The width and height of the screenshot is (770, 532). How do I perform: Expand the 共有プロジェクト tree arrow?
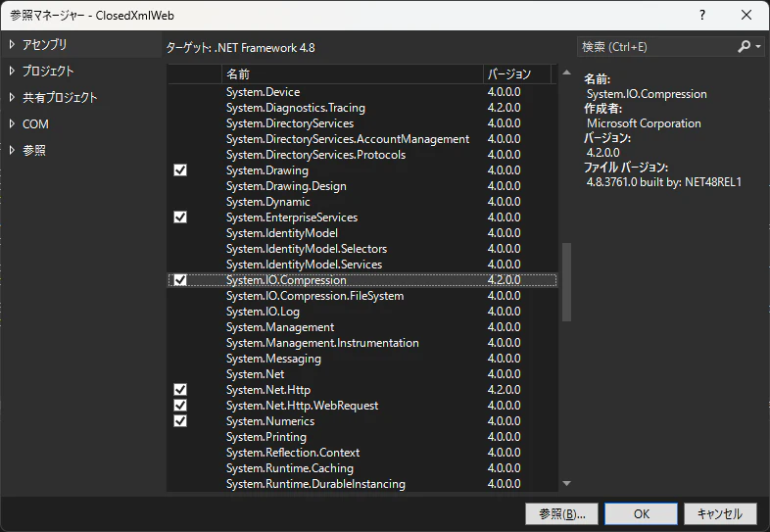12,98
